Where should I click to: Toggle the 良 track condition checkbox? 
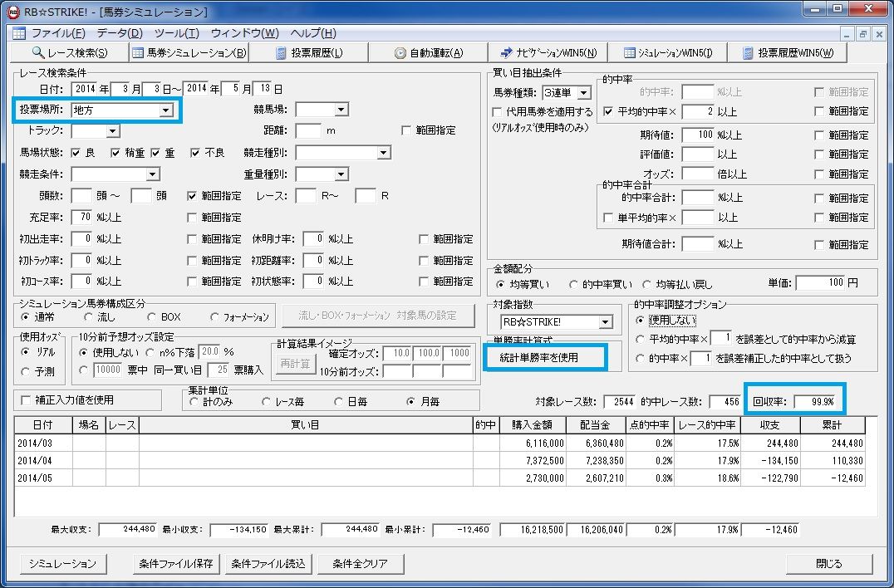[x=76, y=153]
